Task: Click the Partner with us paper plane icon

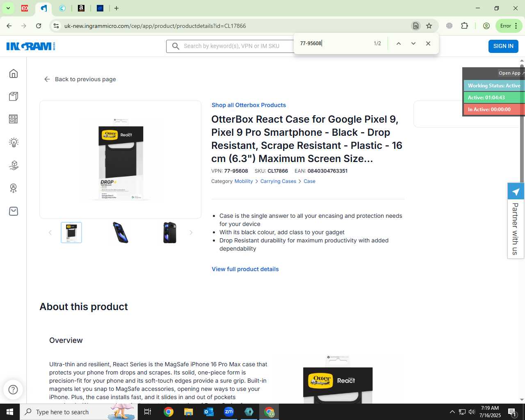Action: pos(516,192)
